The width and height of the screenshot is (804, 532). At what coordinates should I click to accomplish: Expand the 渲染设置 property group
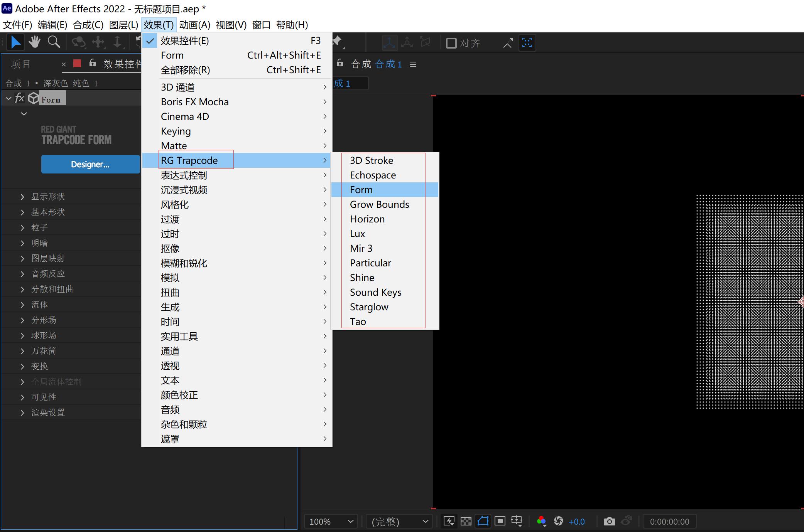coord(22,412)
